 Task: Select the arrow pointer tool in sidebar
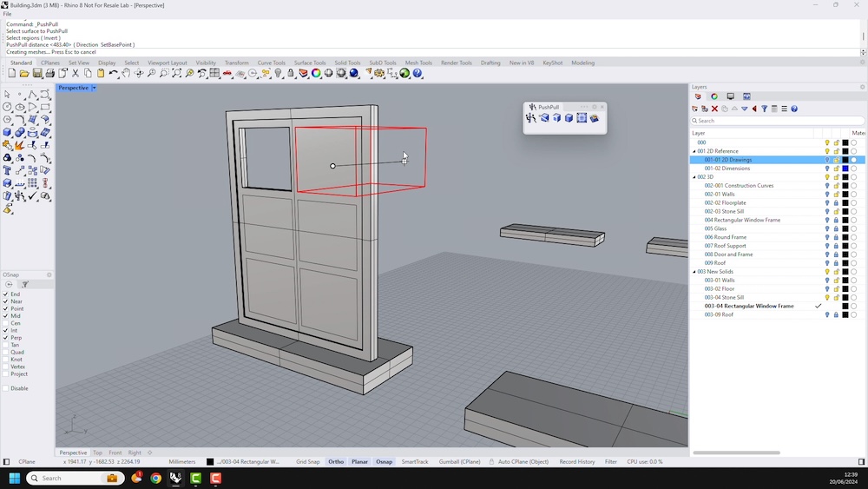(x=7, y=95)
